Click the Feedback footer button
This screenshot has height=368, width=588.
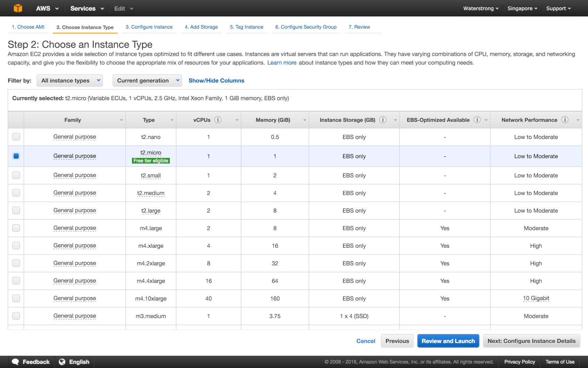pos(31,362)
